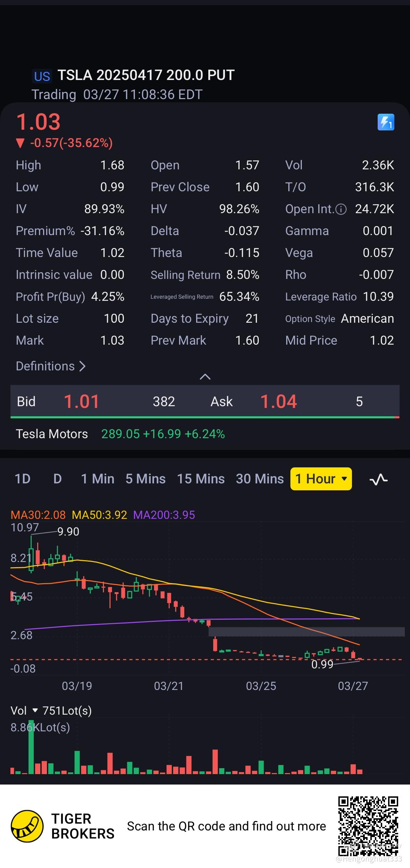Tap the Open Interest info icon

[x=341, y=209]
